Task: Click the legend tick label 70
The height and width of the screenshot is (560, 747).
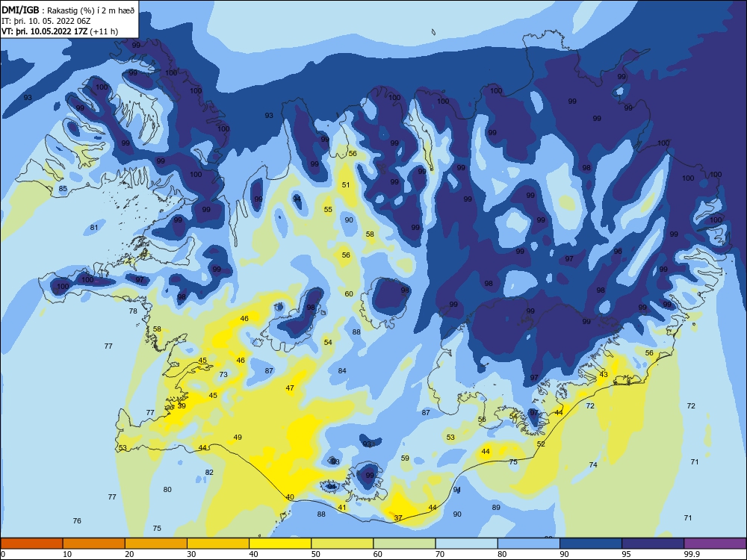Action: coord(440,554)
